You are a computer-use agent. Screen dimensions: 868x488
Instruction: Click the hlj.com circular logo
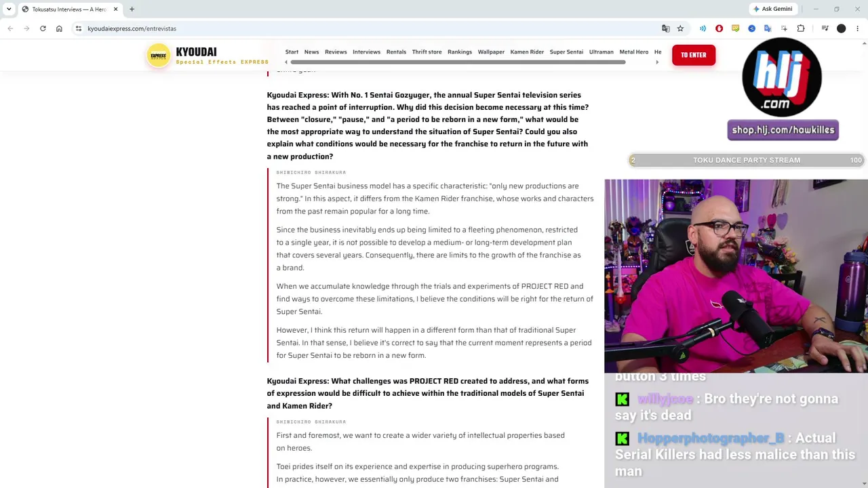782,77
